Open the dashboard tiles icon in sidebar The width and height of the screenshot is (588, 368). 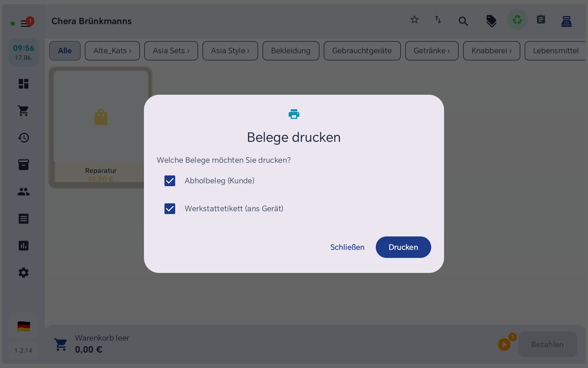(24, 84)
